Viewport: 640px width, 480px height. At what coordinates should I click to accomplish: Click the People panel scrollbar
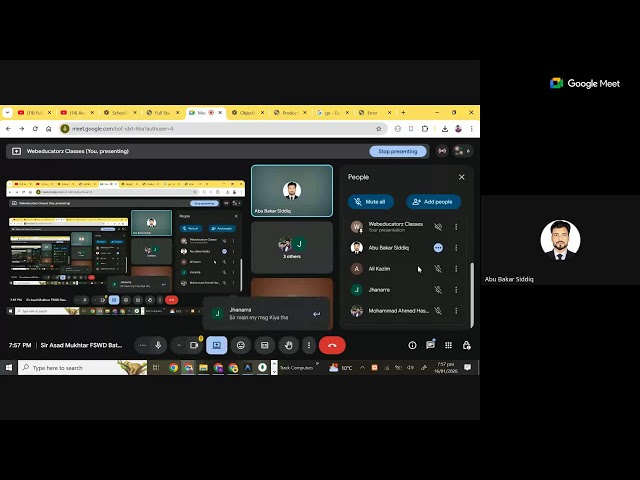472,295
